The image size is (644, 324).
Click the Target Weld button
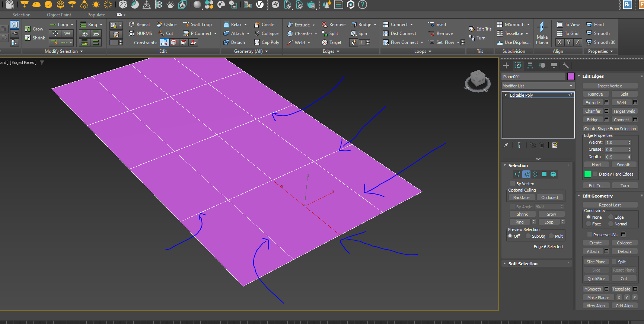click(624, 111)
